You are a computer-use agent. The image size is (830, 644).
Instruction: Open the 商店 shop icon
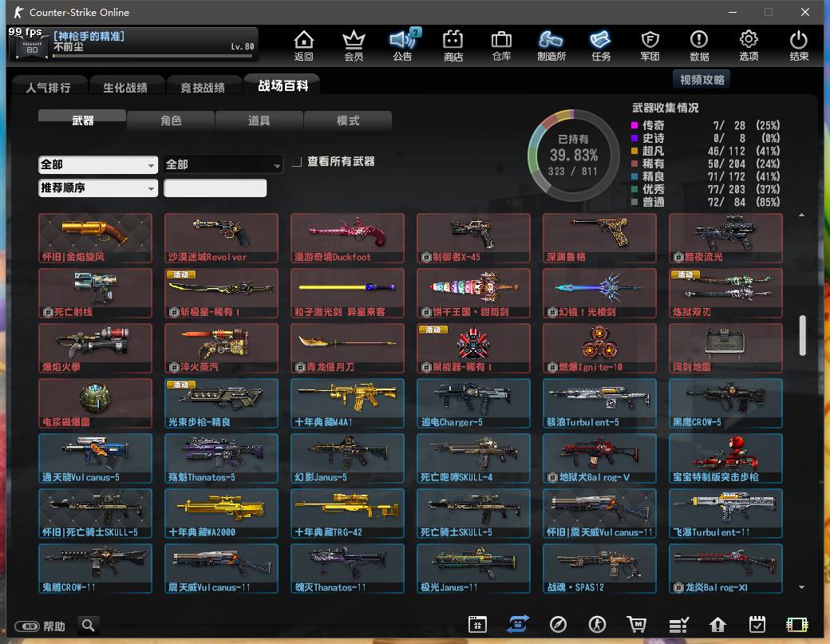[x=453, y=45]
